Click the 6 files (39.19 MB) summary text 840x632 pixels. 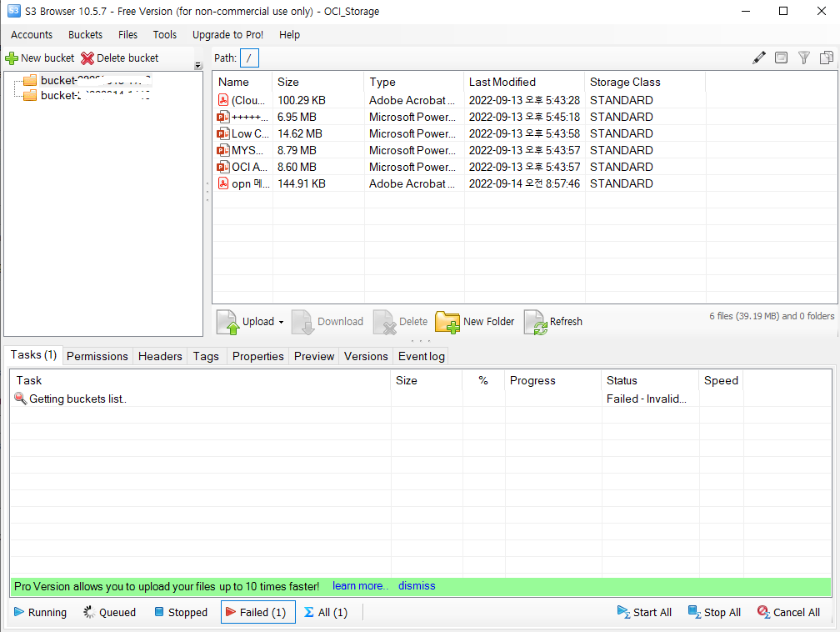tap(772, 316)
